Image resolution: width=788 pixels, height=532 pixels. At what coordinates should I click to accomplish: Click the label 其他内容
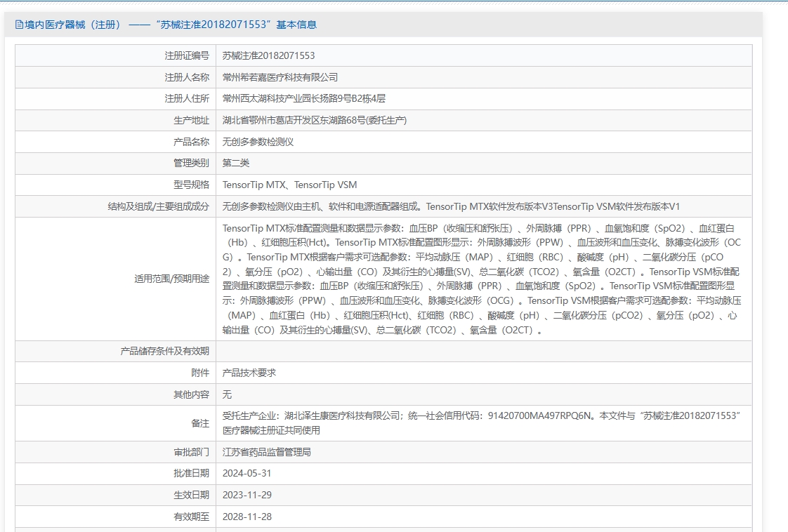[192, 394]
